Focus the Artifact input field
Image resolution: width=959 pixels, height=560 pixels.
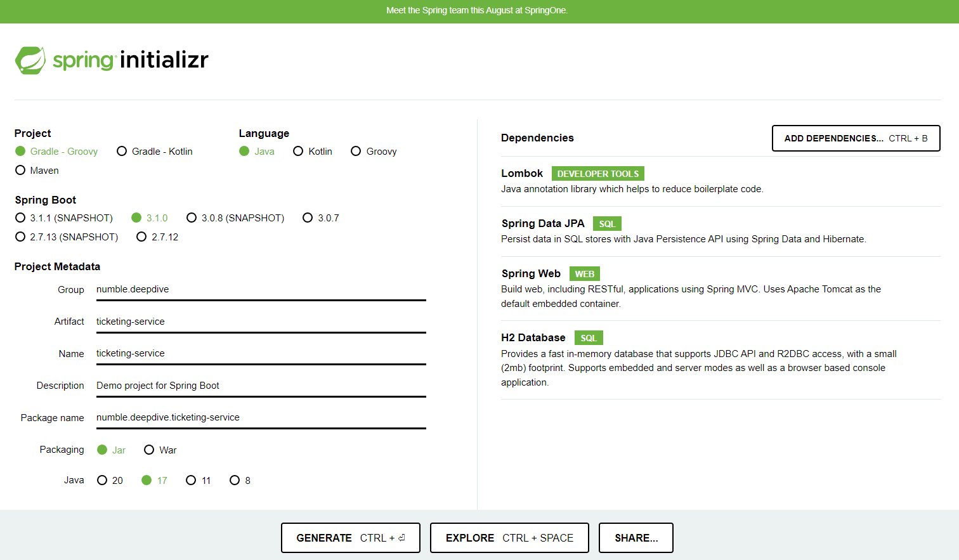pyautogui.click(x=261, y=322)
